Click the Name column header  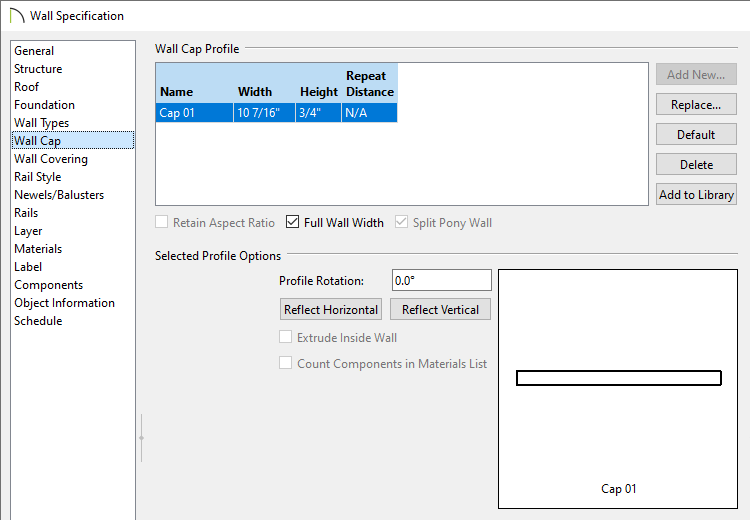tap(194, 84)
